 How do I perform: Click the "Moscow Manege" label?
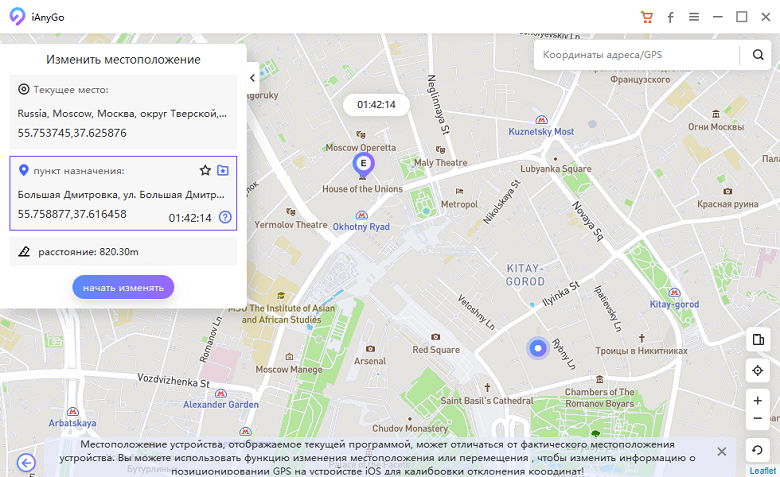pyautogui.click(x=289, y=370)
